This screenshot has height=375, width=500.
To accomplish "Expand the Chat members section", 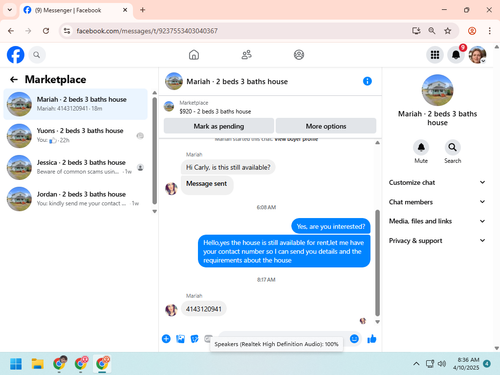I will click(437, 202).
